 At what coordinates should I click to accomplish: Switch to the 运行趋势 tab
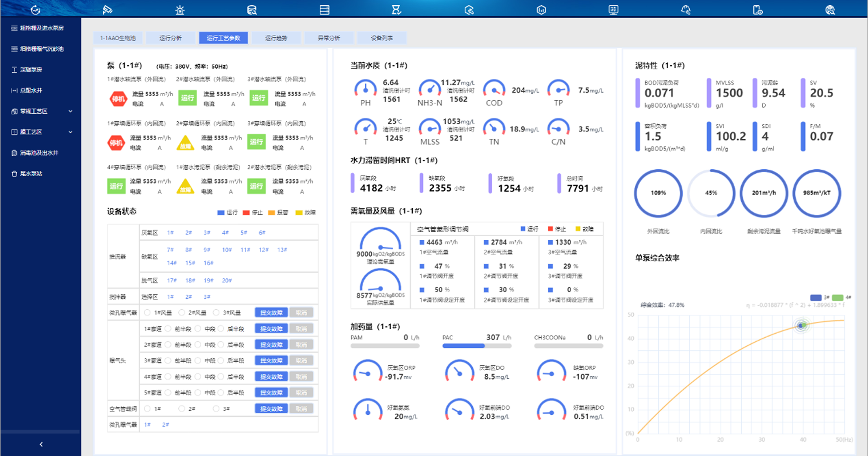pos(276,38)
